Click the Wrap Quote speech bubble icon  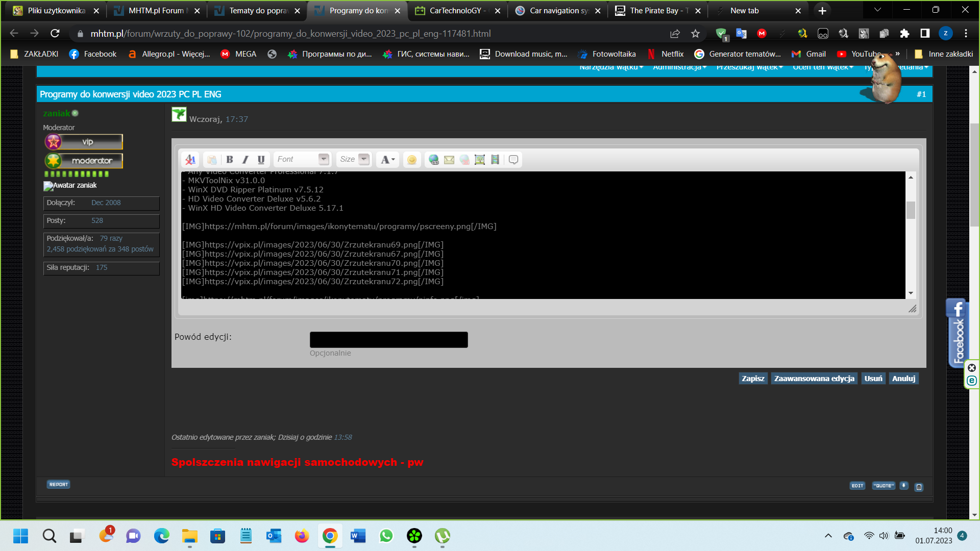pyautogui.click(x=513, y=160)
